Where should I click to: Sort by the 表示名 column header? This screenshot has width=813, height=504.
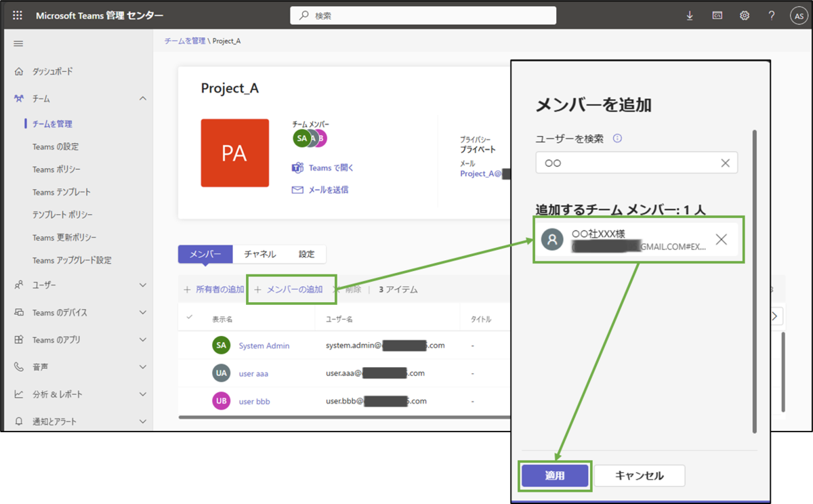(x=222, y=318)
